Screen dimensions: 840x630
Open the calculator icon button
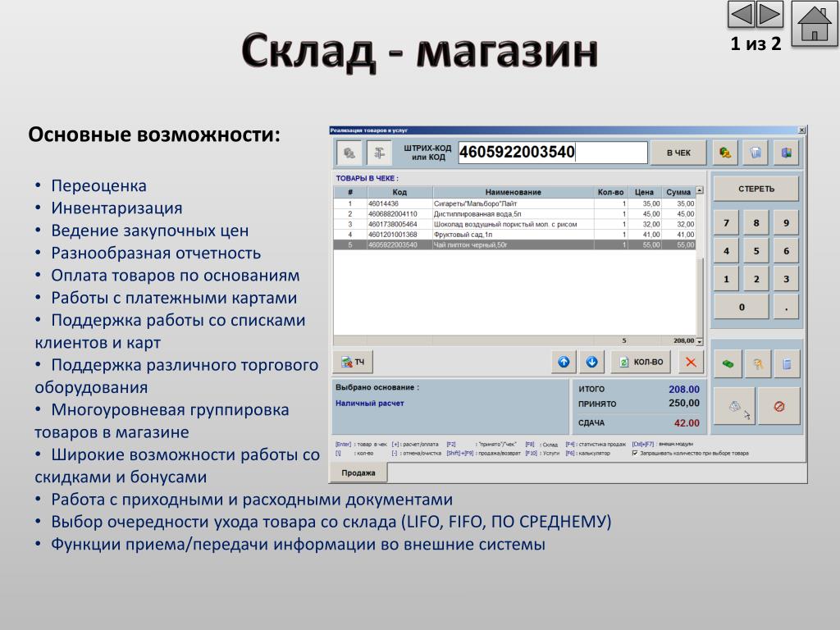pos(787,364)
